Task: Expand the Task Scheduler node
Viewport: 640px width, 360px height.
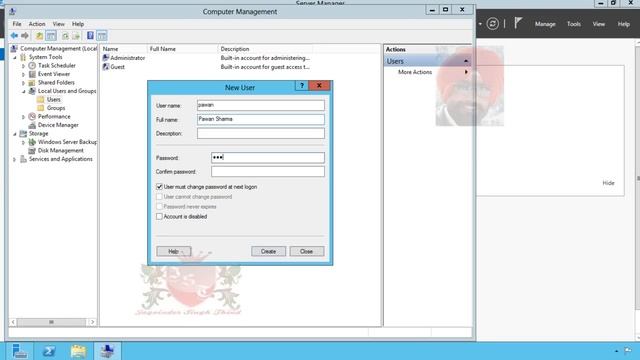Action: [23, 66]
